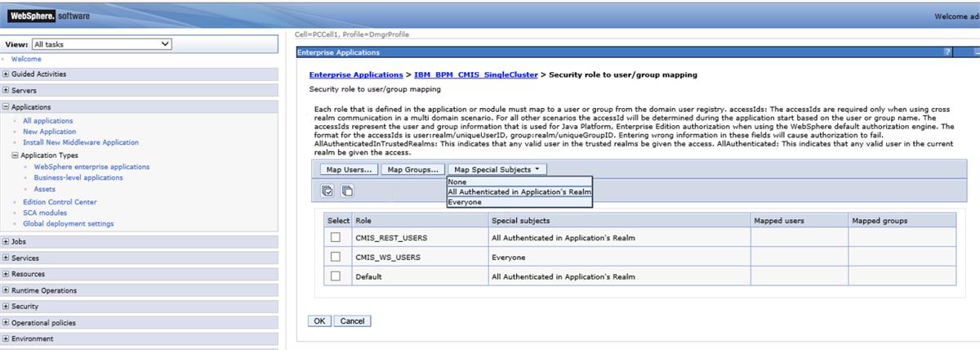
Task: Open Business-level applications link
Action: coord(78,177)
